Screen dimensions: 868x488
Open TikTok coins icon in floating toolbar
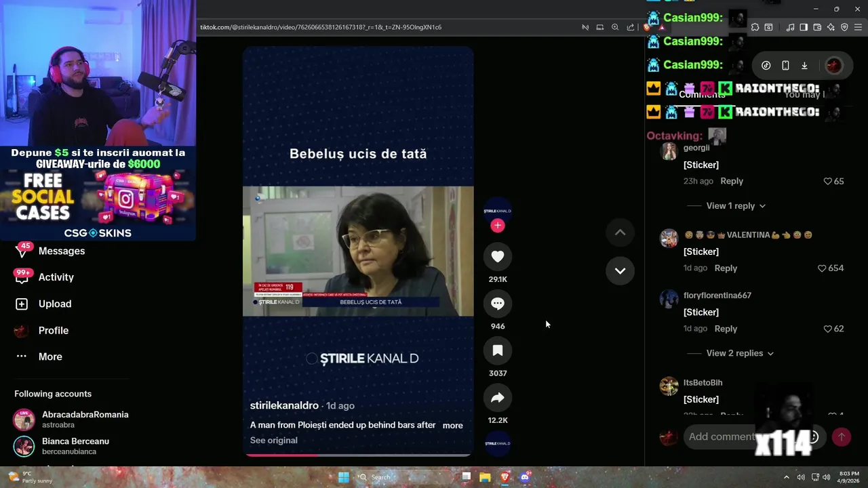(x=766, y=66)
